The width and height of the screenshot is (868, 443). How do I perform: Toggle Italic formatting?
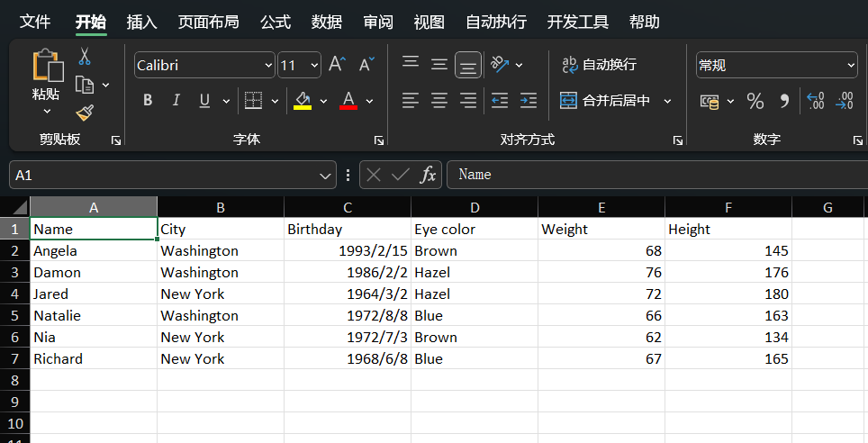[x=176, y=100]
